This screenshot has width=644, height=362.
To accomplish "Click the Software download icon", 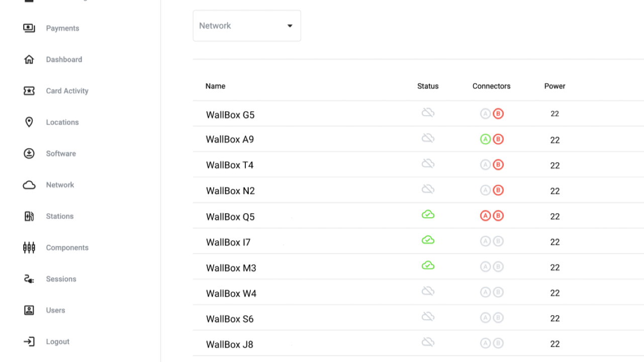I will pos(29,153).
